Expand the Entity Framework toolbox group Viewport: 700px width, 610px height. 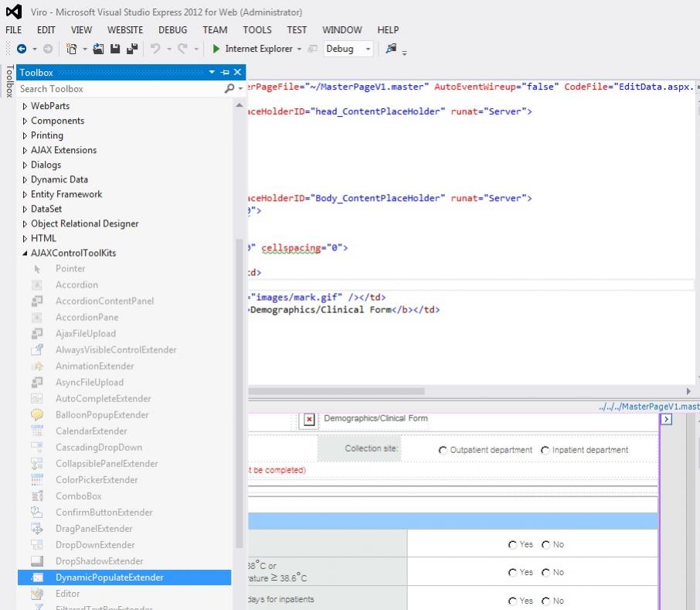coord(25,195)
